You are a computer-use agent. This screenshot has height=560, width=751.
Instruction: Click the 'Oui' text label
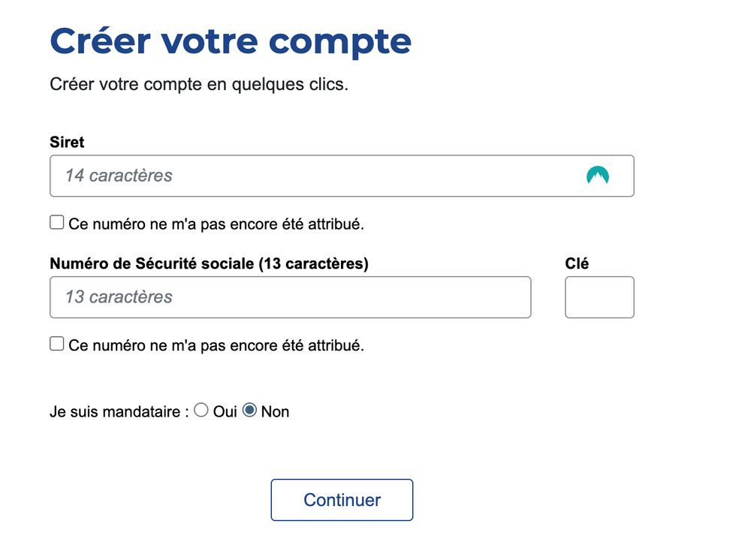click(x=225, y=411)
